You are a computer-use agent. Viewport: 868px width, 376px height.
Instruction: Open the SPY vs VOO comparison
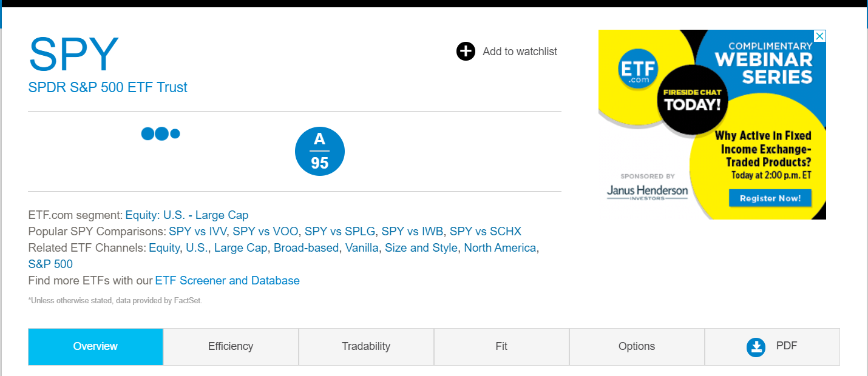pyautogui.click(x=266, y=232)
